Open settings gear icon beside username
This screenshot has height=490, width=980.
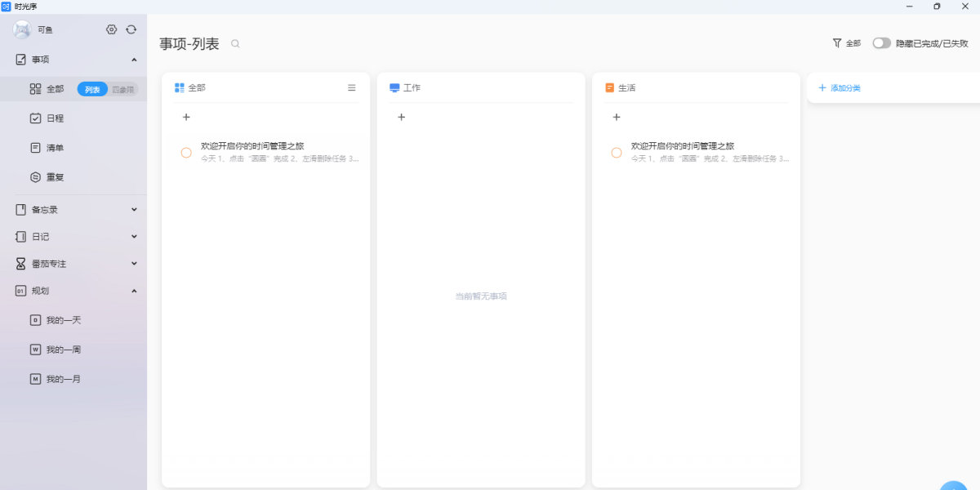point(112,29)
